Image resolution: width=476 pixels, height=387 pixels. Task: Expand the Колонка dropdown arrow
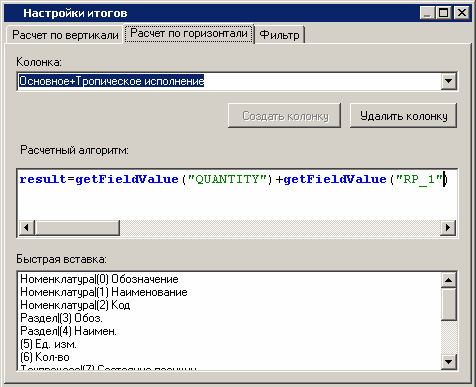[449, 81]
